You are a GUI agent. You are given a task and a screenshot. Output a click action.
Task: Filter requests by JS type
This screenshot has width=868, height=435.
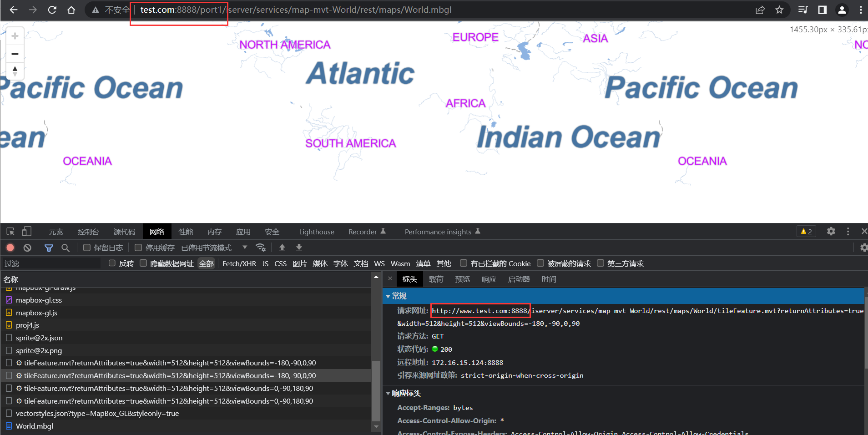click(265, 263)
